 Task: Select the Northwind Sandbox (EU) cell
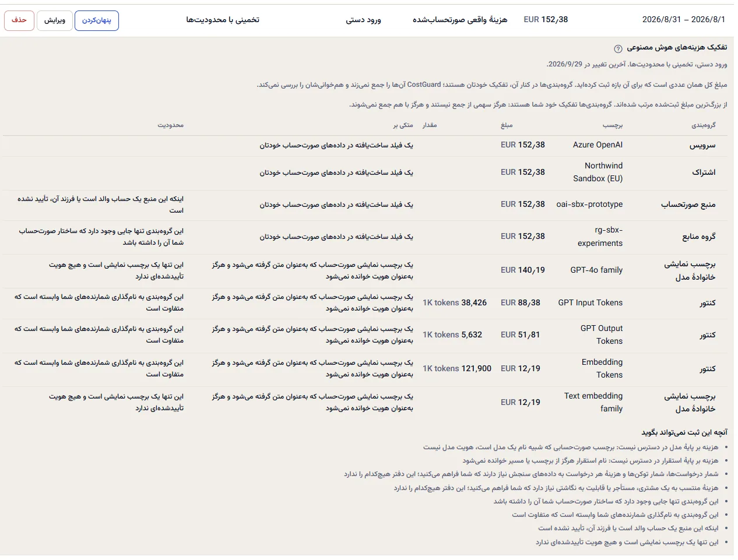(x=598, y=172)
